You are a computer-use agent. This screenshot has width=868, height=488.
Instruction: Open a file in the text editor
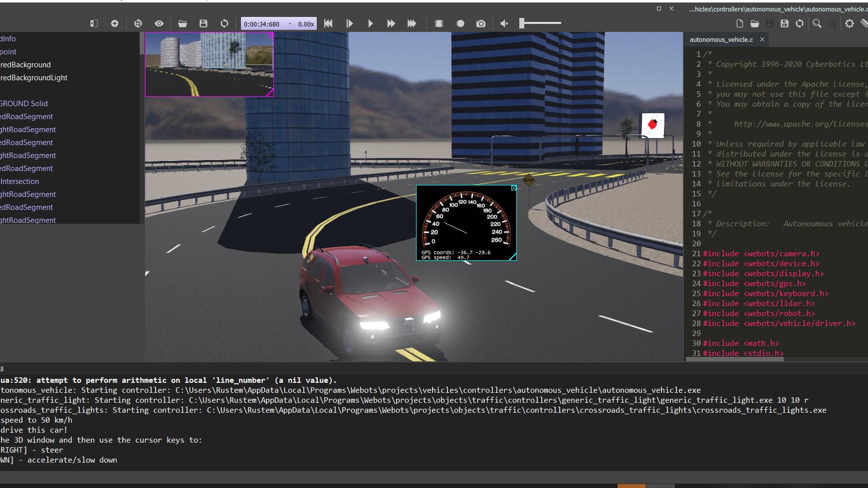(x=755, y=23)
